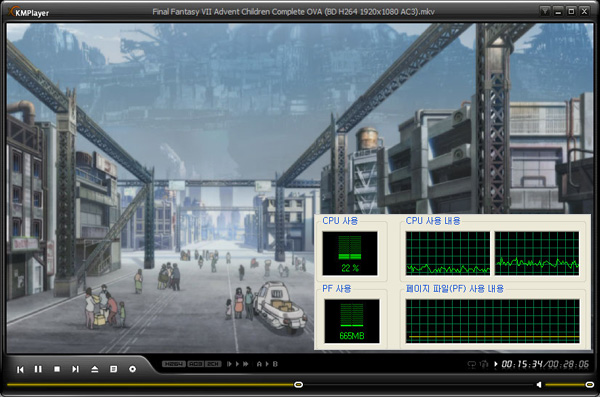The image size is (600, 397).
Task: Toggle the shuffle playback icon
Action: click(x=484, y=364)
